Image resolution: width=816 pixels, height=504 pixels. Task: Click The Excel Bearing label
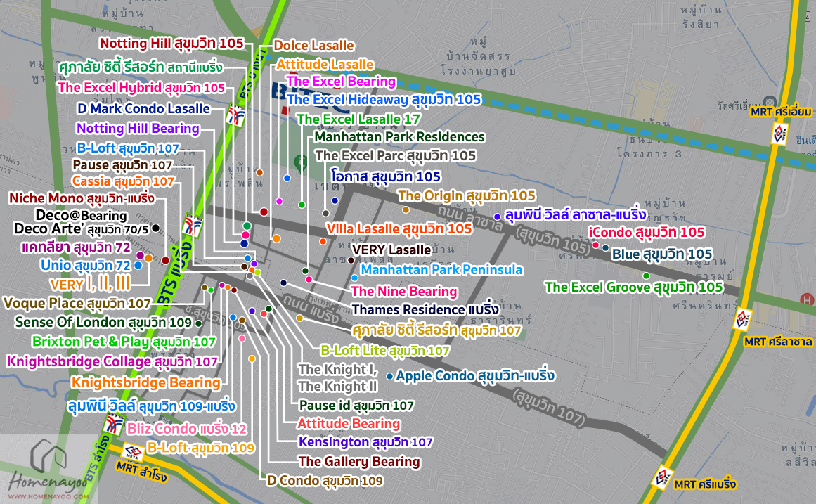[x=342, y=82]
